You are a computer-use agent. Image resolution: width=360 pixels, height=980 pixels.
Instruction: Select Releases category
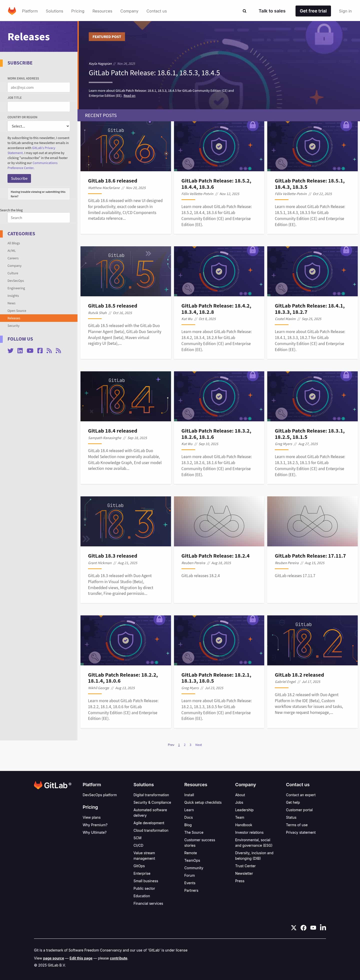tap(39, 318)
